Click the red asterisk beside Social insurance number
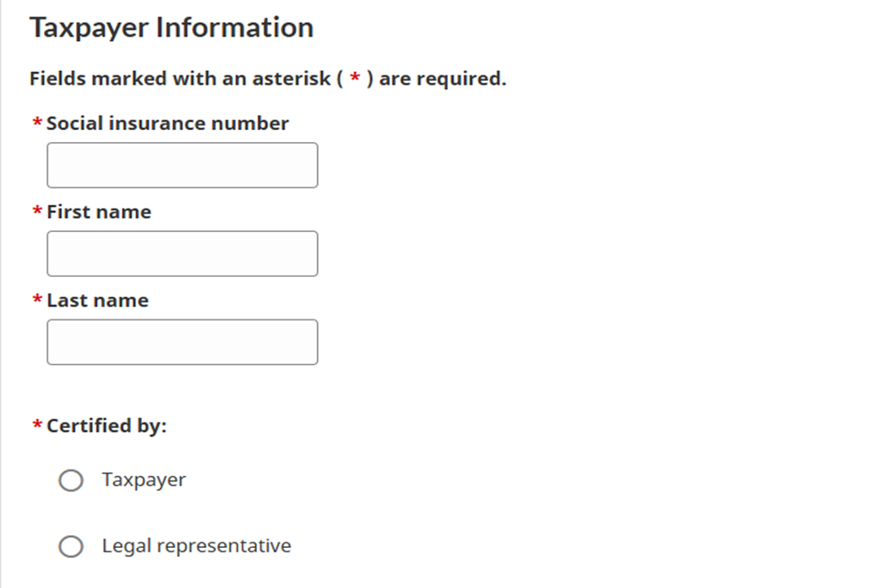This screenshot has width=888, height=588. [37, 123]
